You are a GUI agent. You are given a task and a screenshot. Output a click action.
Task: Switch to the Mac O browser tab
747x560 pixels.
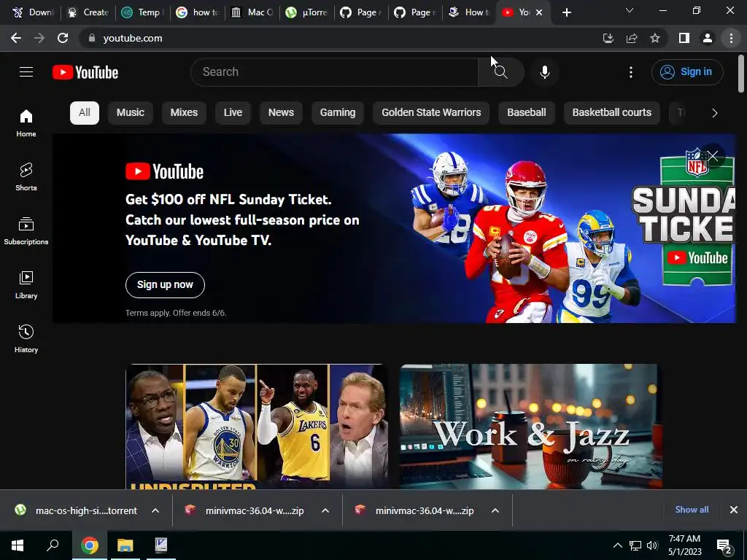coord(252,12)
